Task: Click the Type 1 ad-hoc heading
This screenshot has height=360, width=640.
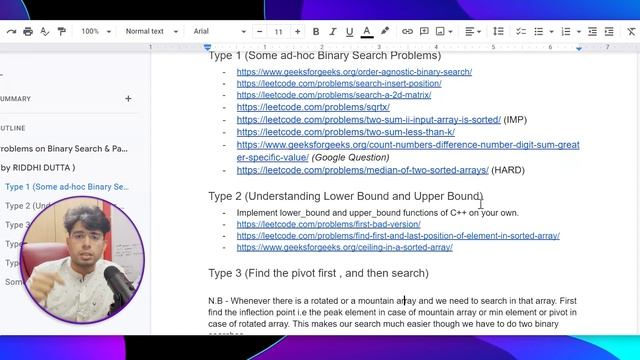Action: pos(325,56)
